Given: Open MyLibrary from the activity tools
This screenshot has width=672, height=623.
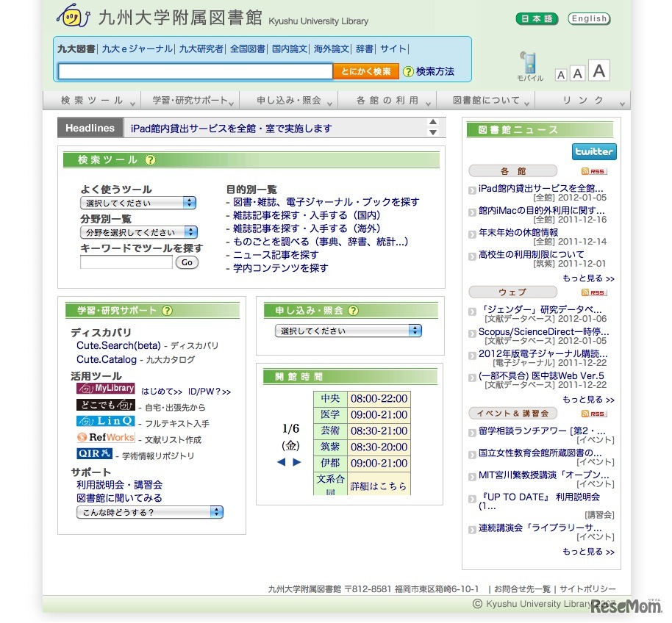Looking at the screenshot, I should [x=105, y=388].
